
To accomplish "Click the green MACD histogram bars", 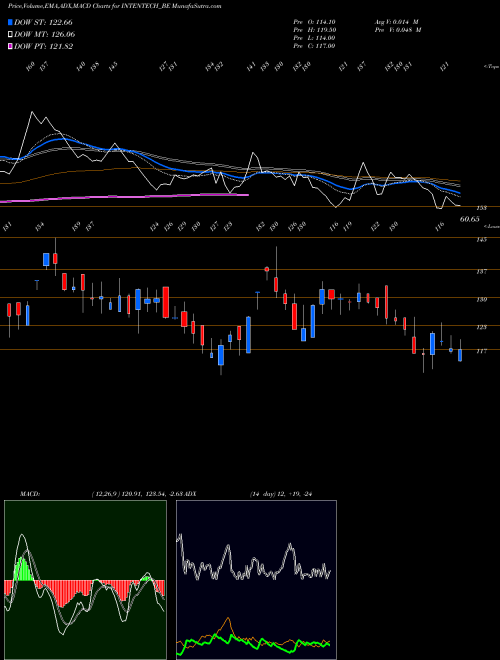I will click(x=24, y=569).
